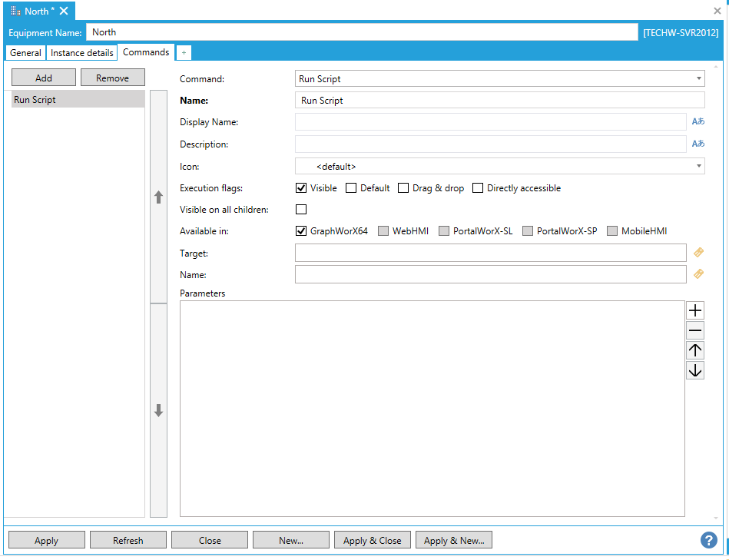Check Visible on all children
Image resolution: width=729 pixels, height=560 pixels.
click(301, 210)
